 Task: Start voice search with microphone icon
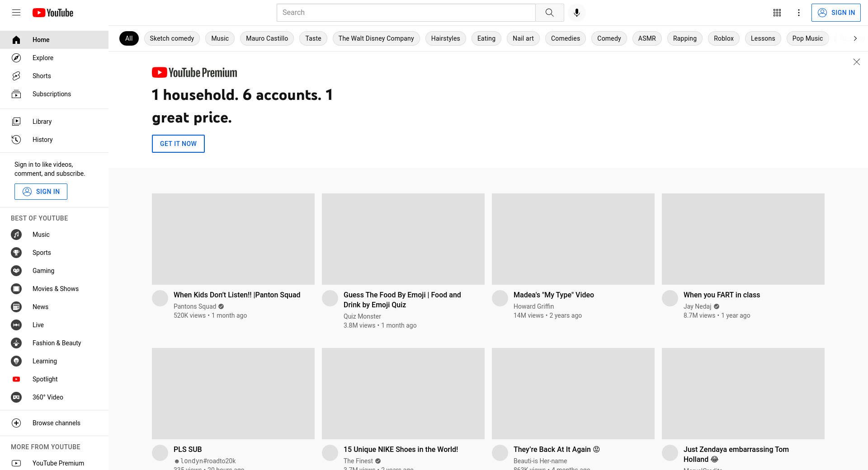pos(576,13)
